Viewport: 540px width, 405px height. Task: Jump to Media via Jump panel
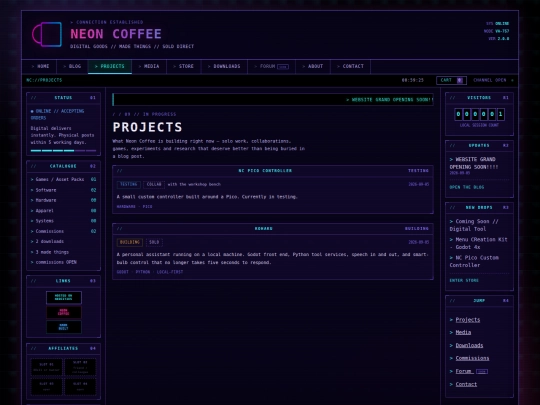tap(463, 333)
